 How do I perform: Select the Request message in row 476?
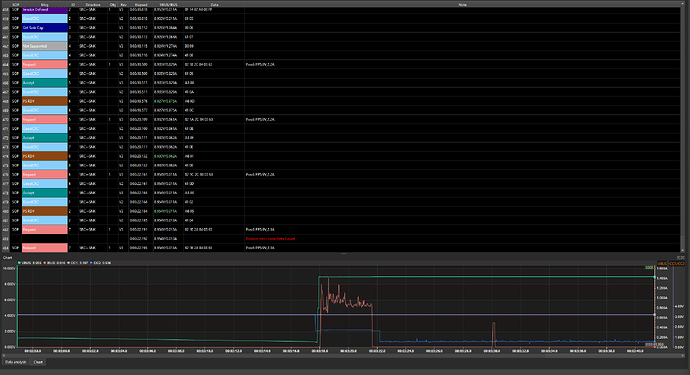tap(44, 174)
